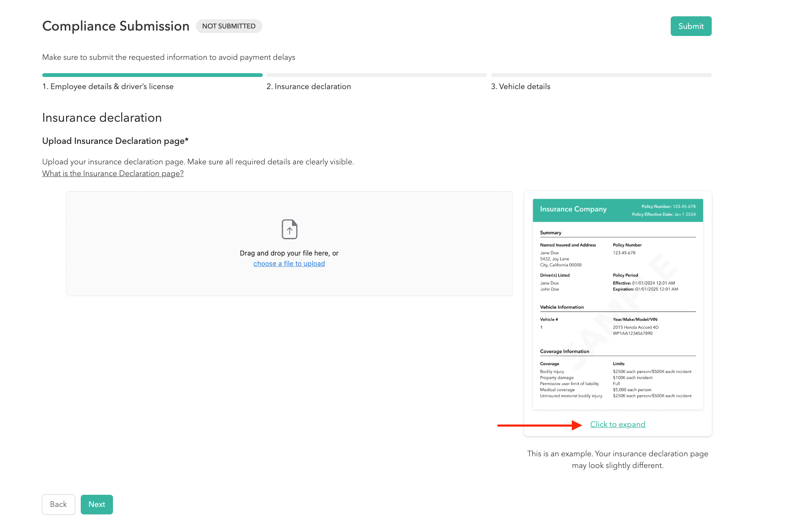Click the red arrow pointing to expand

click(539, 425)
